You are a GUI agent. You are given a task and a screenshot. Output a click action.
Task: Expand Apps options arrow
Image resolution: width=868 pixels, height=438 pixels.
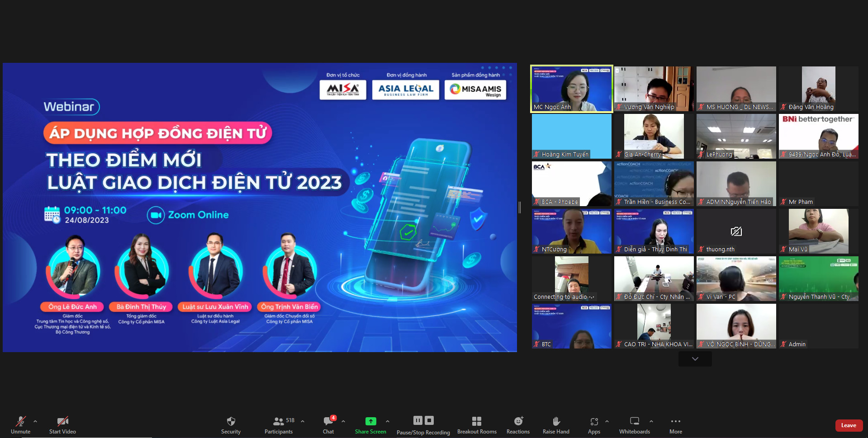click(607, 421)
